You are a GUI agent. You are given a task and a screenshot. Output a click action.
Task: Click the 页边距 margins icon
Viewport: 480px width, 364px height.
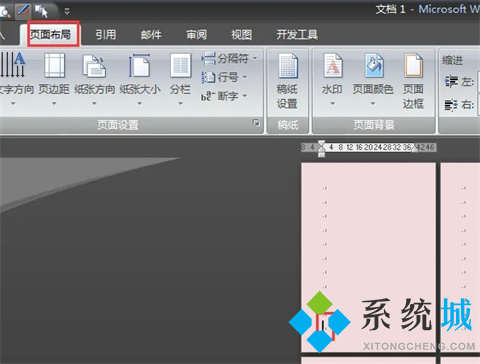(54, 65)
